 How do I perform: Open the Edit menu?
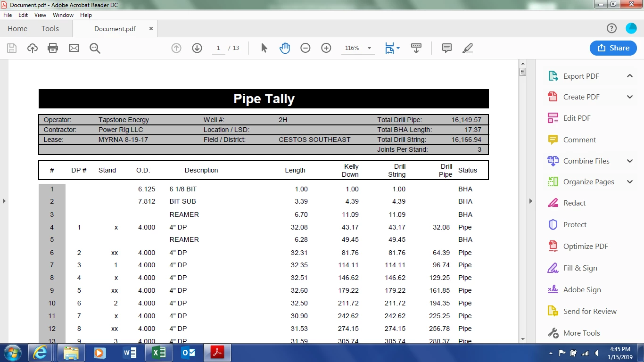(x=23, y=15)
